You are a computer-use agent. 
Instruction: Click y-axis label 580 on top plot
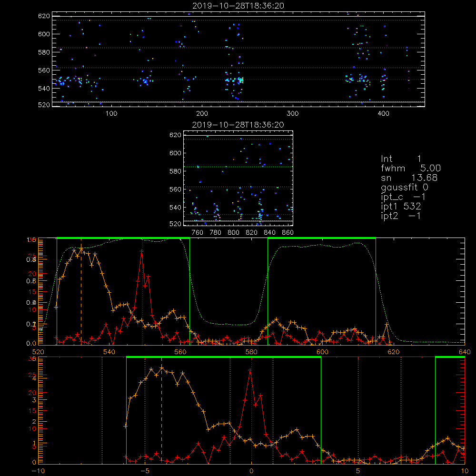coord(44,52)
